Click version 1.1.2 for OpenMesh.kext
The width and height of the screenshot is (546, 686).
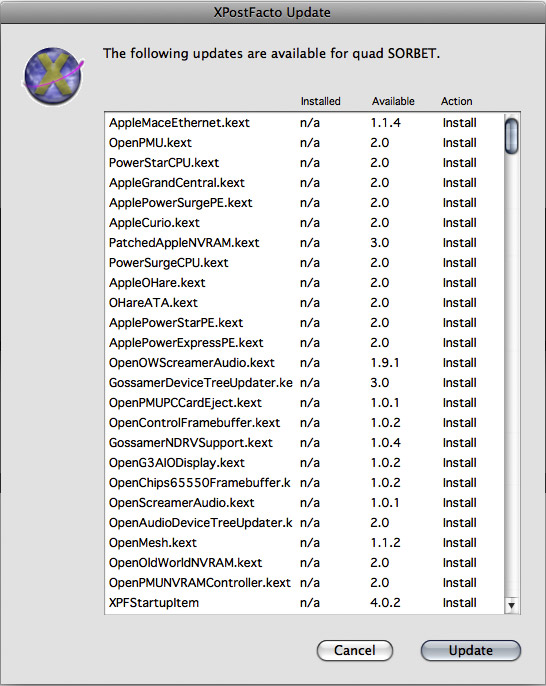pyautogui.click(x=385, y=543)
